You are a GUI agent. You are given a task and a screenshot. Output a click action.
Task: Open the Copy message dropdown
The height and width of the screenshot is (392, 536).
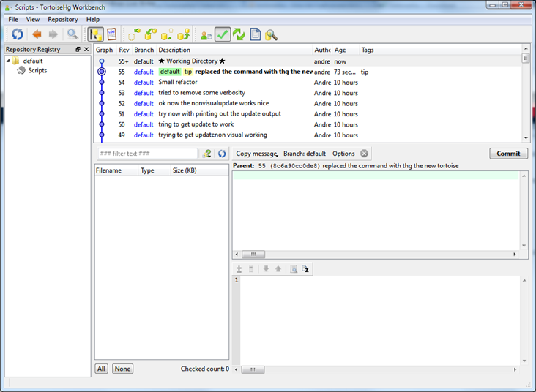(257, 154)
